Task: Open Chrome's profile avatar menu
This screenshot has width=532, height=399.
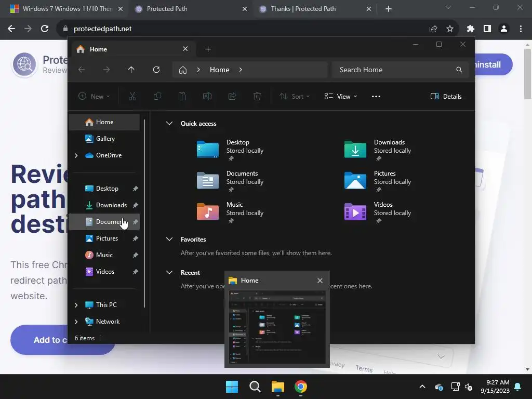Action: 504,29
